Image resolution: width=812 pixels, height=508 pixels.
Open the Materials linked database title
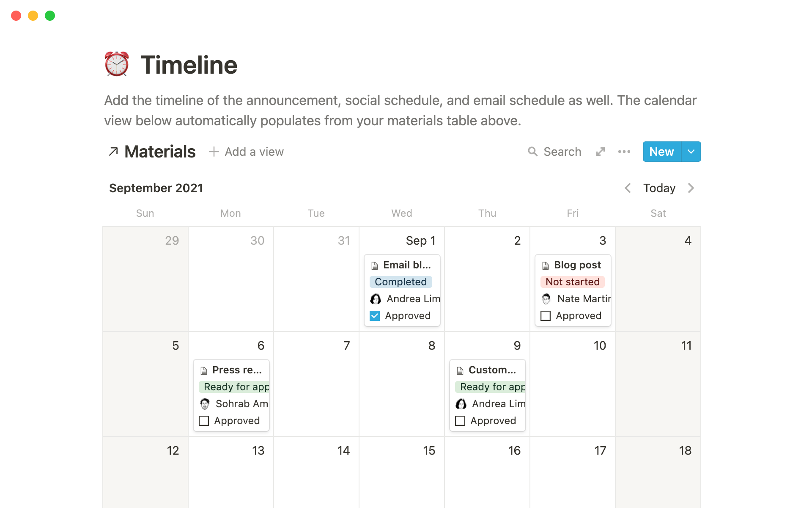point(160,152)
